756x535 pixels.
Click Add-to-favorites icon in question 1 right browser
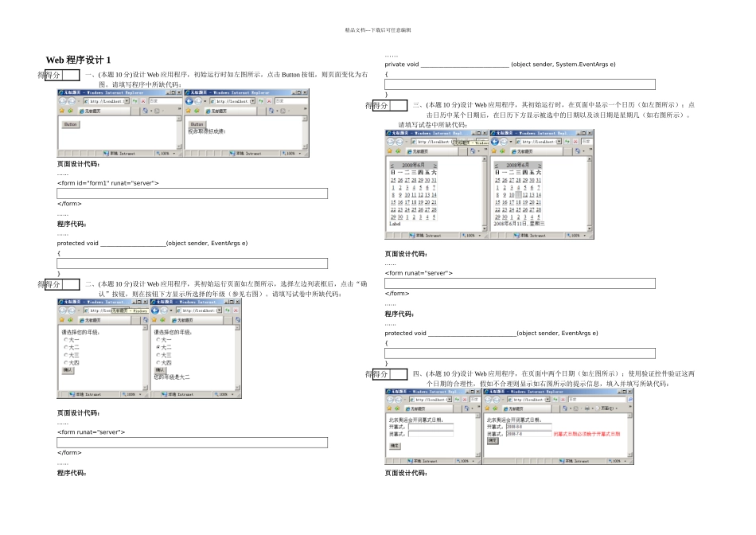[x=197, y=111]
